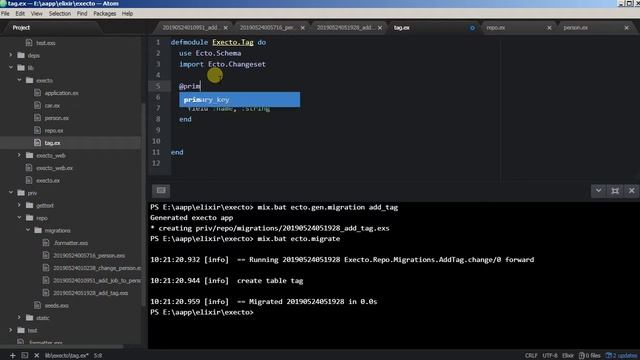The image size is (640, 360).
Task: Close the 20190524051928_add tab
Action: coord(380,28)
